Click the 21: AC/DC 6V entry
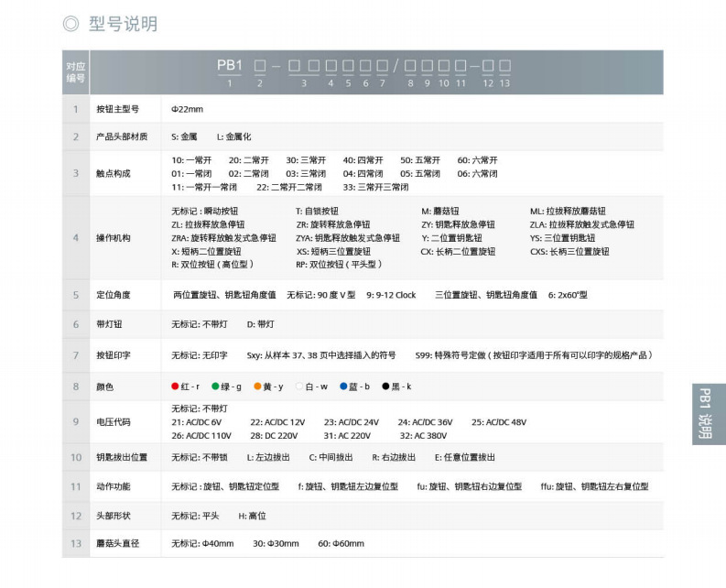 click(x=196, y=422)
